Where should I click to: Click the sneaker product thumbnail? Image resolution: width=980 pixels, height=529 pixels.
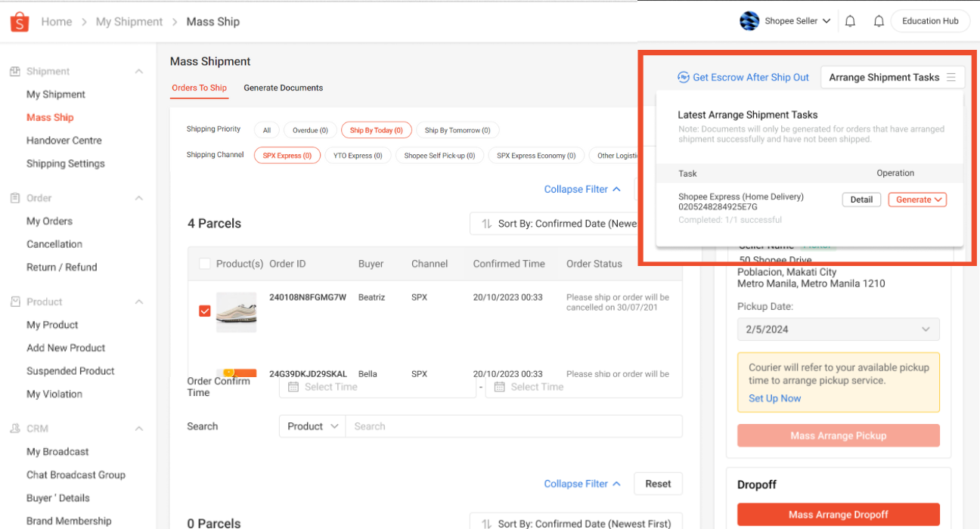pyautogui.click(x=236, y=312)
